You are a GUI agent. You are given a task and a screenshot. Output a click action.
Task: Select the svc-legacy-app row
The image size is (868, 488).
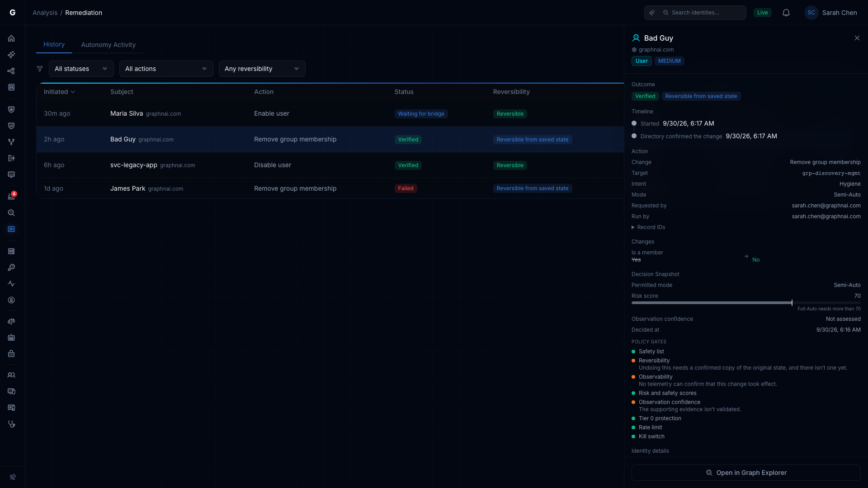tap(330, 165)
